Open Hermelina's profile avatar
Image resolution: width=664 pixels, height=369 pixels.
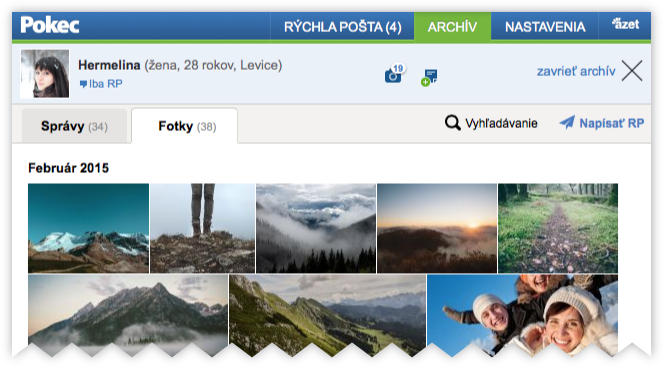click(45, 74)
